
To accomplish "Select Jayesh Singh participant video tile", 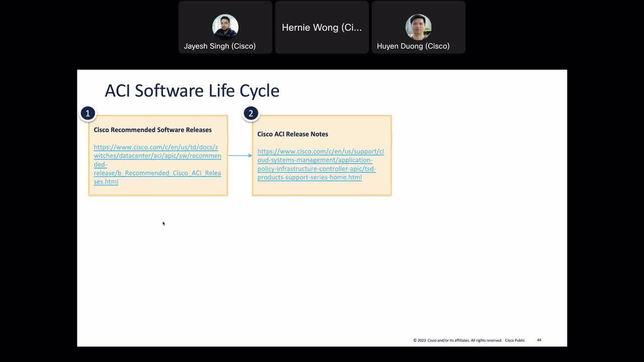I will tap(225, 27).
